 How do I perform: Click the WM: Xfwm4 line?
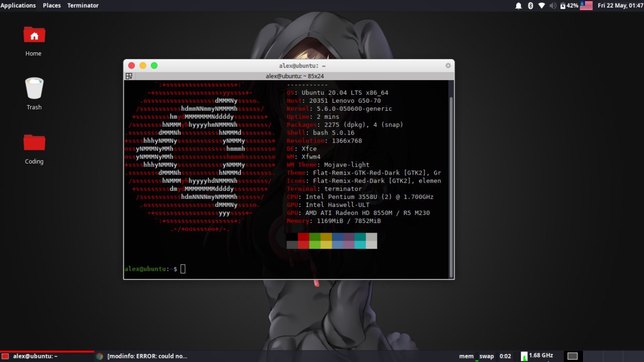click(x=303, y=157)
